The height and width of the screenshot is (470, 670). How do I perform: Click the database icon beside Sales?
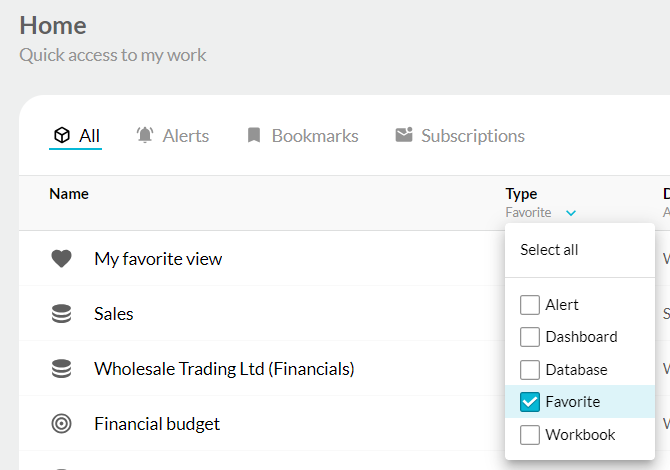coord(62,314)
